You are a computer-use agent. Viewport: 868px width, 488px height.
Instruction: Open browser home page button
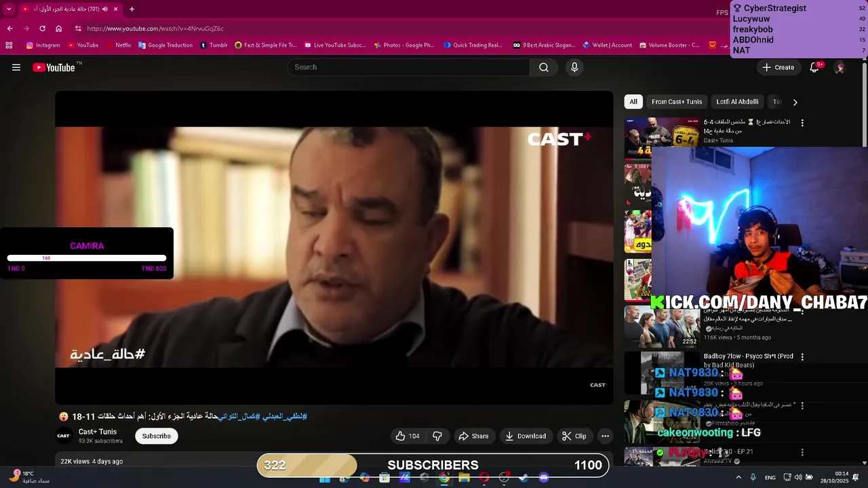(x=58, y=28)
